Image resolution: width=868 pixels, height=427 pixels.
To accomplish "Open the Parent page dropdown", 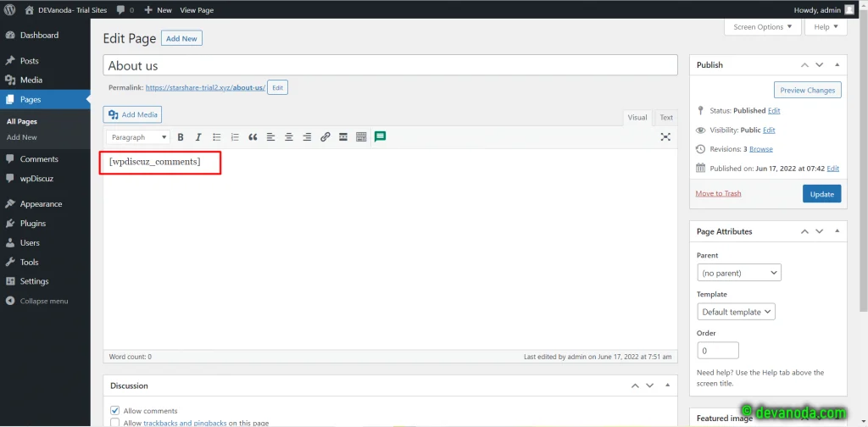I will (x=739, y=273).
